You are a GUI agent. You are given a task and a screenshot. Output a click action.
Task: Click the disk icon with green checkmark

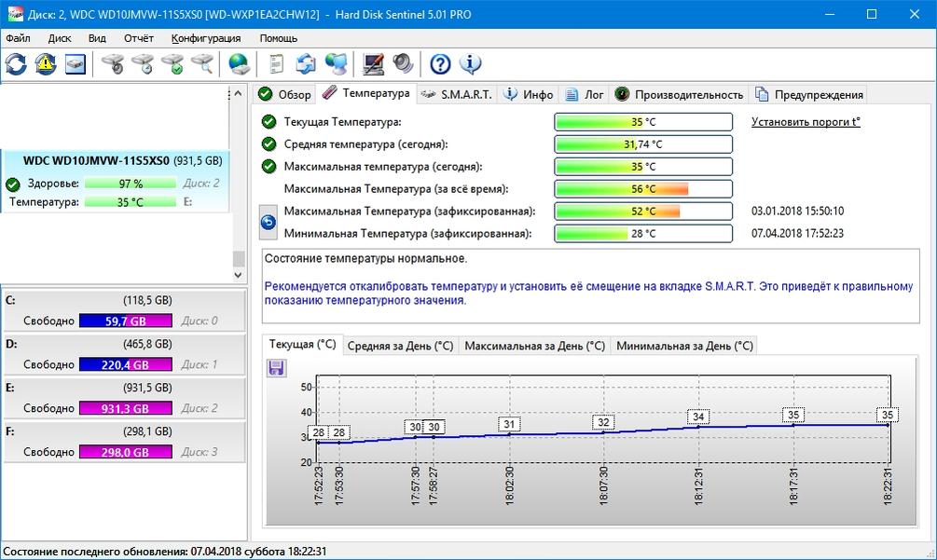(172, 64)
